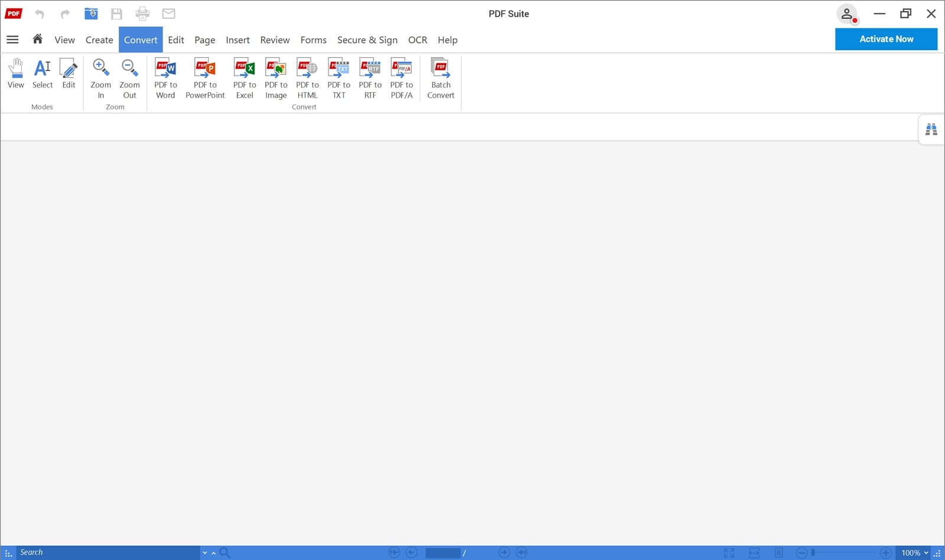This screenshot has height=560, width=945.
Task: Convert PDF to Word
Action: point(165,79)
